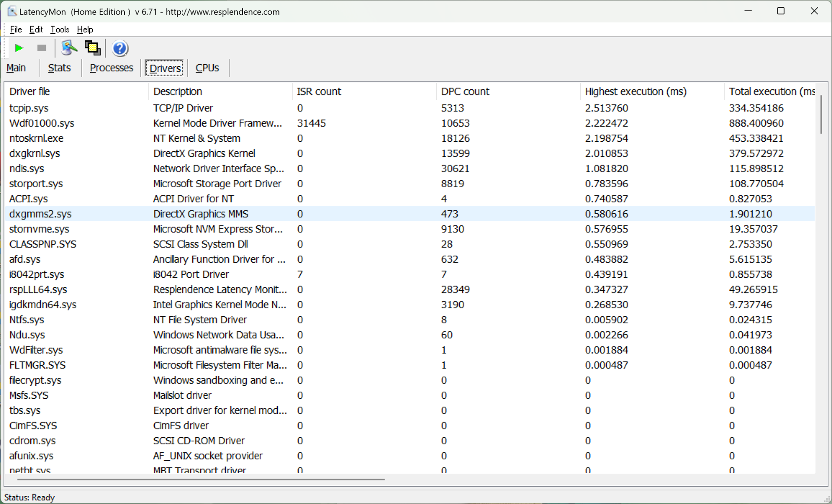Click the LatencyMon app title icon

tap(12, 12)
